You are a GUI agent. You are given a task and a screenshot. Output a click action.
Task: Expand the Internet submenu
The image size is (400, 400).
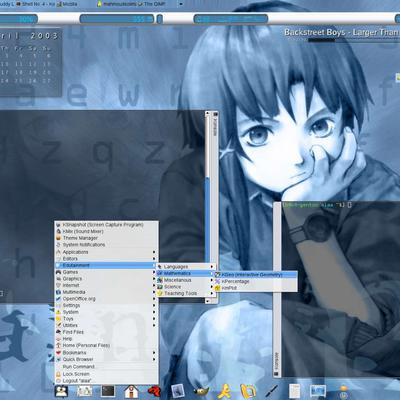pos(106,285)
